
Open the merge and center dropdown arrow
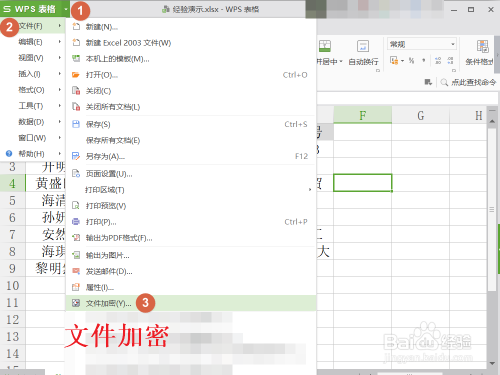[x=341, y=61]
